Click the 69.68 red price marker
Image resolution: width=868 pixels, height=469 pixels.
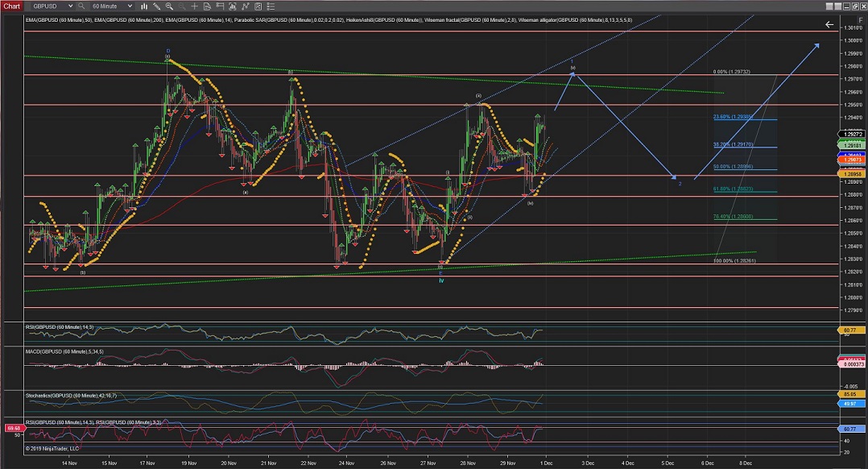pyautogui.click(x=12, y=428)
